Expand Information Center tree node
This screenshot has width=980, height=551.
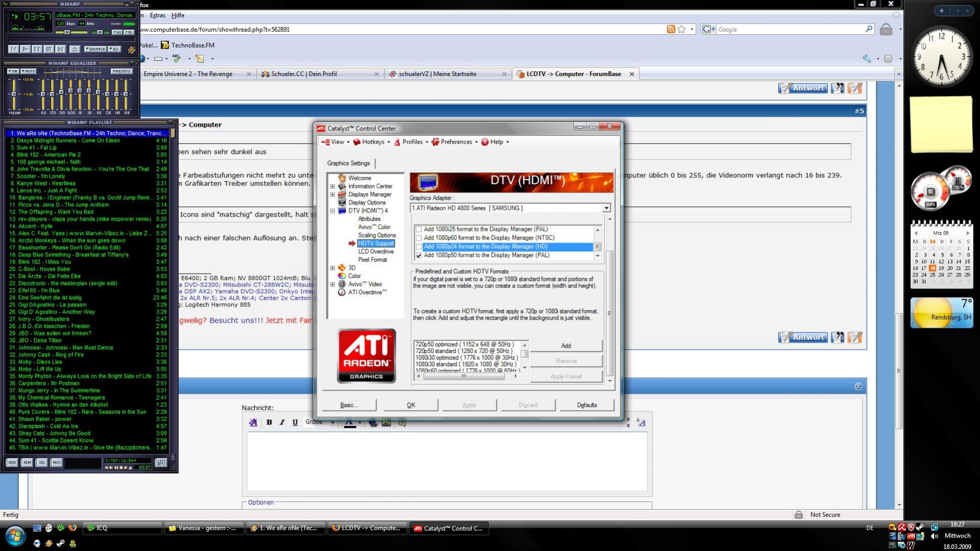[x=332, y=186]
